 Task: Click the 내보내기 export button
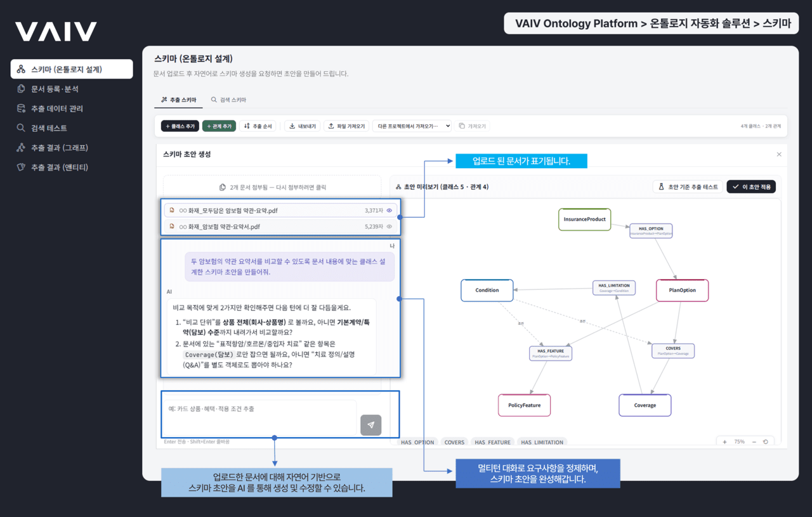(302, 126)
